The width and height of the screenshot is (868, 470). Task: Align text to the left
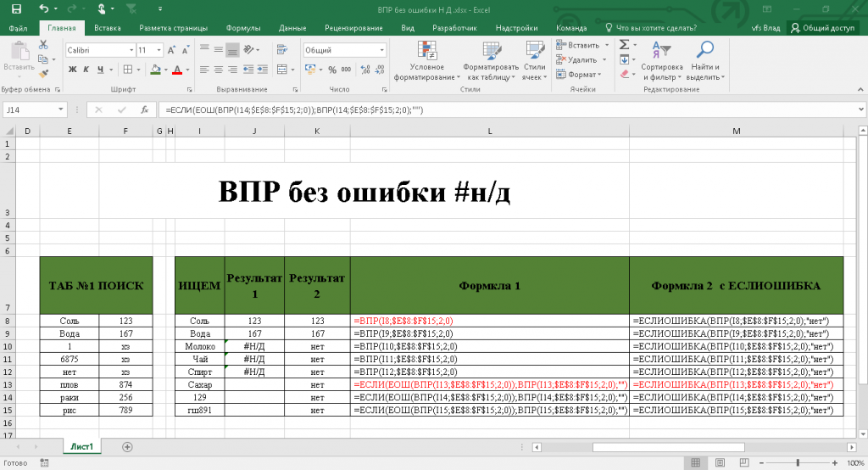click(204, 70)
